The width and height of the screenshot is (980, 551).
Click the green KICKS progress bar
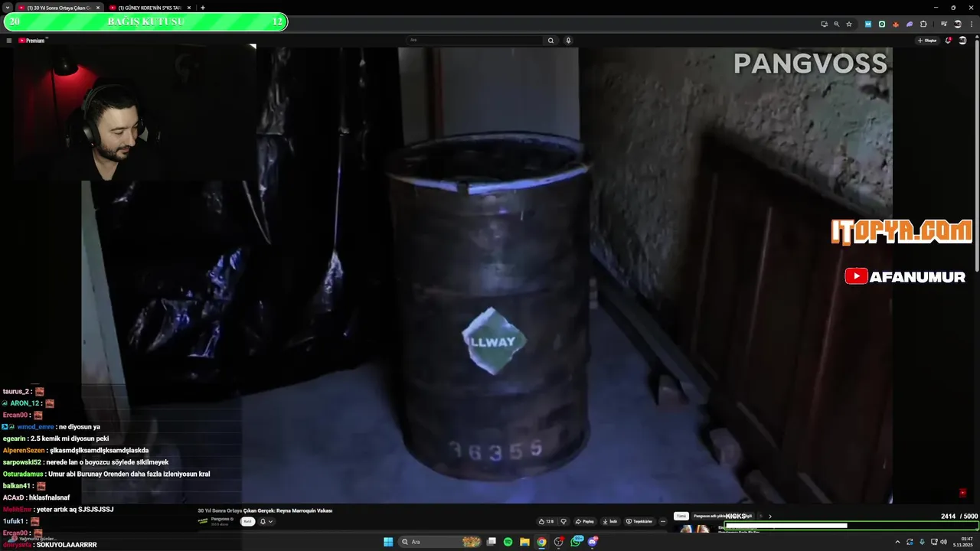coord(850,526)
